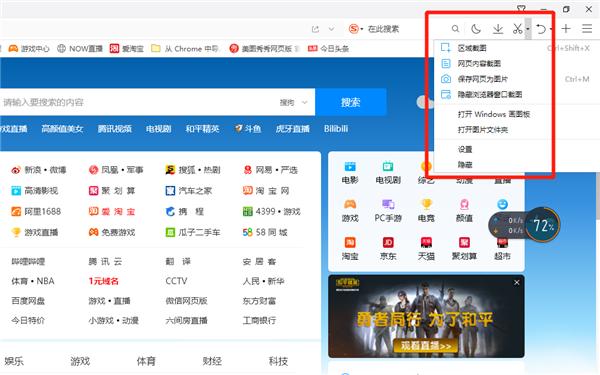Click the 72% floating accelerator ball
The width and height of the screenshot is (600, 375).
[x=543, y=225]
